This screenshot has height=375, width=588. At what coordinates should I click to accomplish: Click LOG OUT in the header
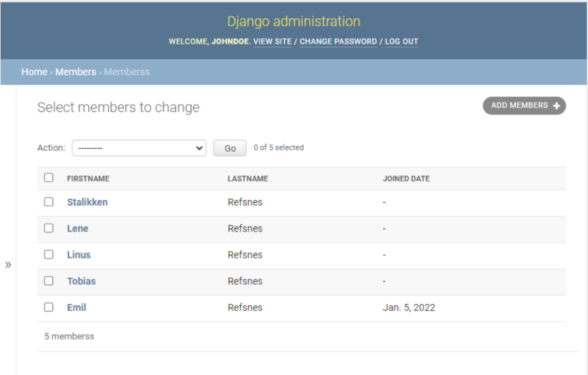(x=401, y=41)
